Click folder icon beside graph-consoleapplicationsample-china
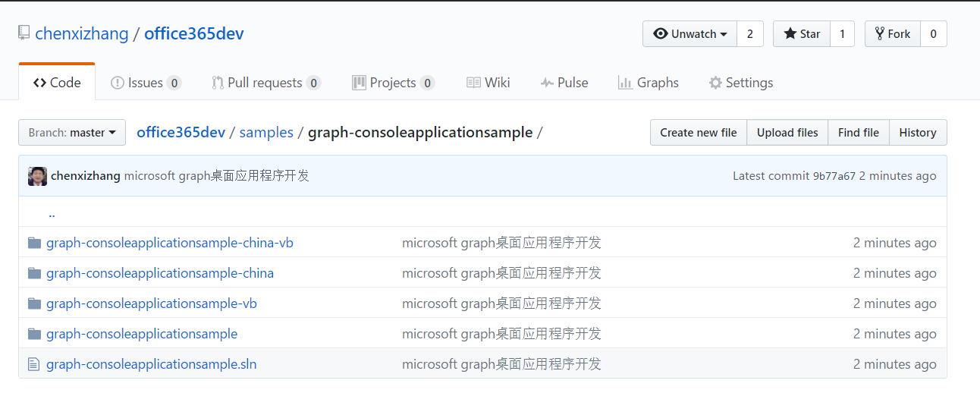Image resolution: width=980 pixels, height=415 pixels. 34,273
